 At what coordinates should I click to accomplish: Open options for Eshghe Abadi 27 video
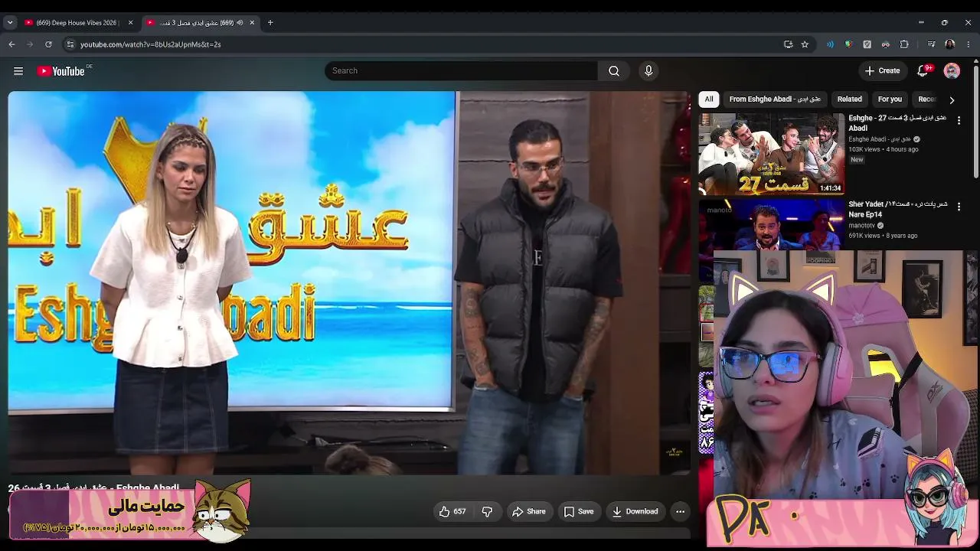(x=959, y=121)
